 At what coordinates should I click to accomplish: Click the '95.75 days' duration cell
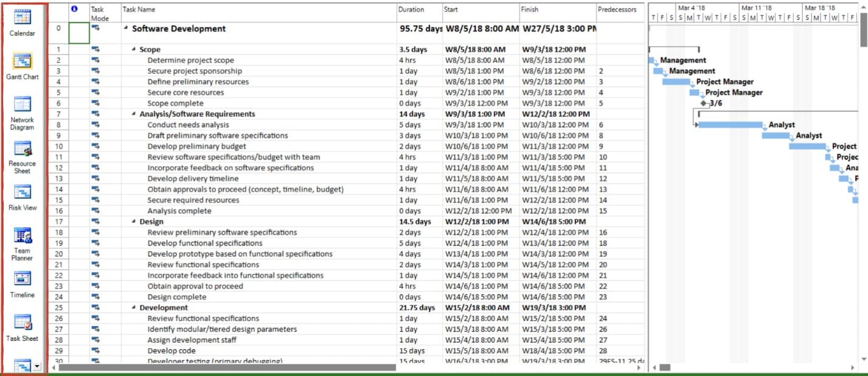(419, 29)
